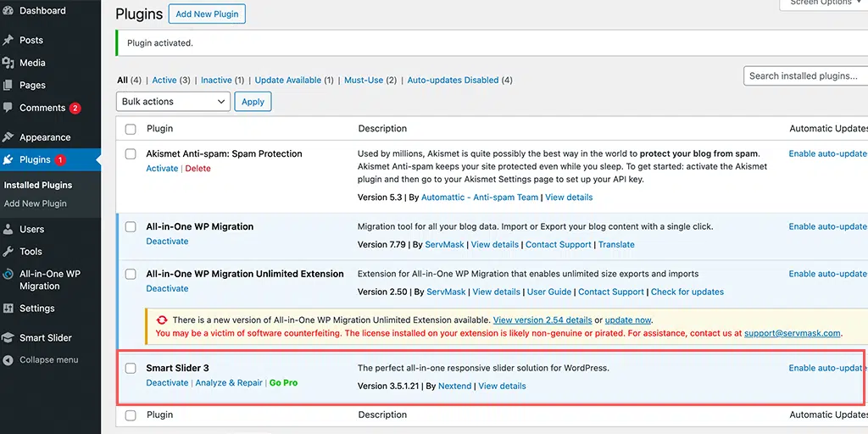The height and width of the screenshot is (434, 868).
Task: Click the Pages icon in sidebar
Action: tap(7, 86)
